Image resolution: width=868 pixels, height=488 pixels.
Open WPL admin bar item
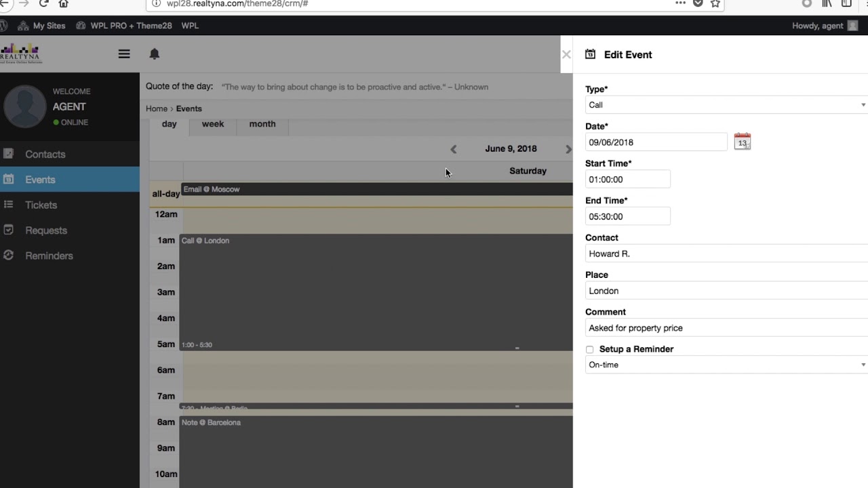coord(190,26)
